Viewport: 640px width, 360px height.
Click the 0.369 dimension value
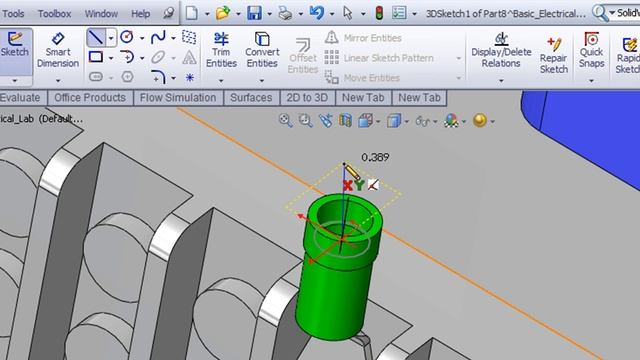coord(375,157)
